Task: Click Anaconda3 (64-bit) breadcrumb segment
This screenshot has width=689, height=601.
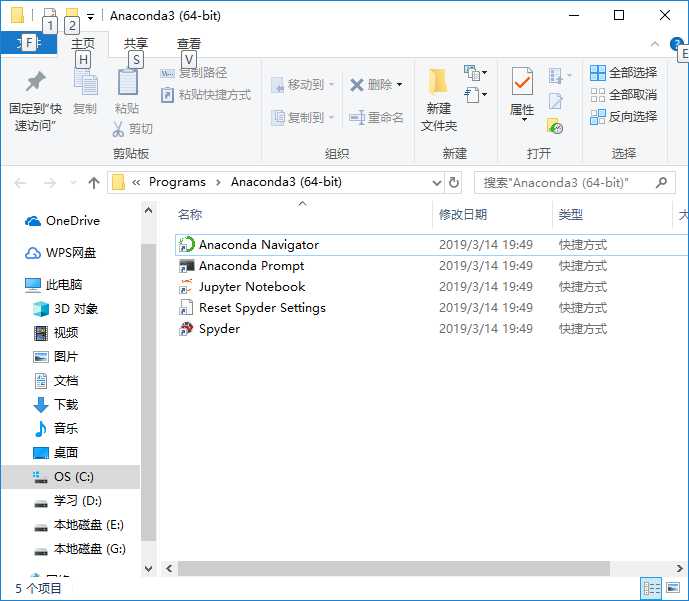Action: [x=286, y=182]
